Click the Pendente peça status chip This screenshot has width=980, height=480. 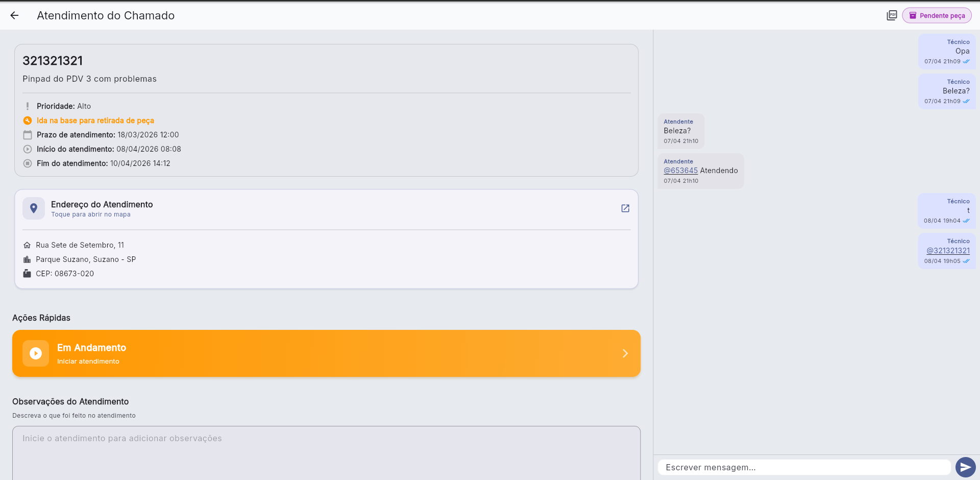click(937, 15)
